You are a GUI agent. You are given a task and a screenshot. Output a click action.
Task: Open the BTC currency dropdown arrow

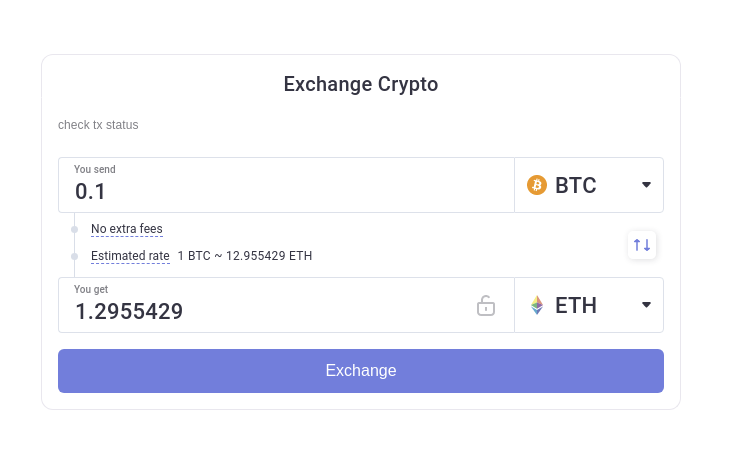(x=646, y=185)
